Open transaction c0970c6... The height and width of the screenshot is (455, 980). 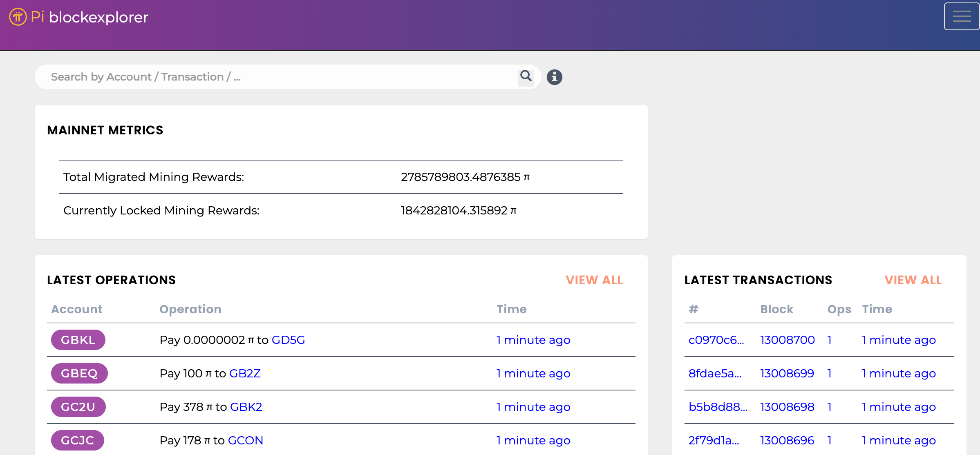point(716,340)
